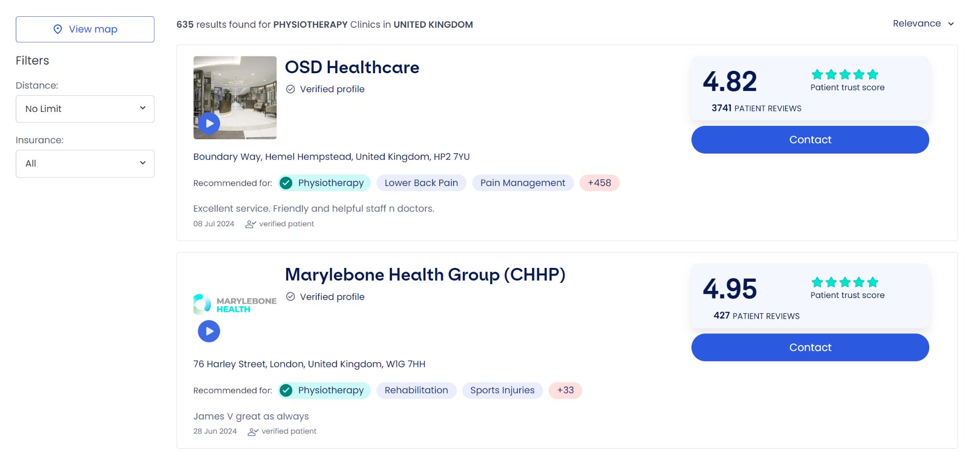
Task: Play the OSD Healthcare clinic video
Action: pos(208,123)
